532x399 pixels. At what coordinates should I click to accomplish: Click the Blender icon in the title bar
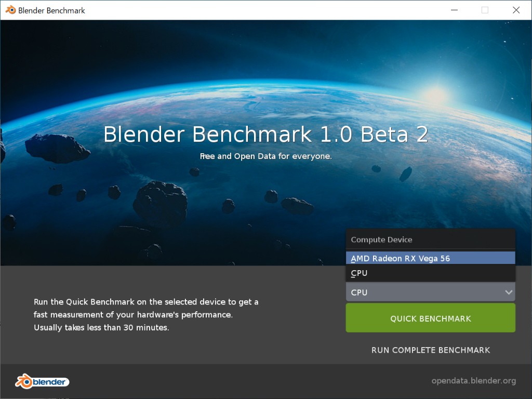coord(10,10)
